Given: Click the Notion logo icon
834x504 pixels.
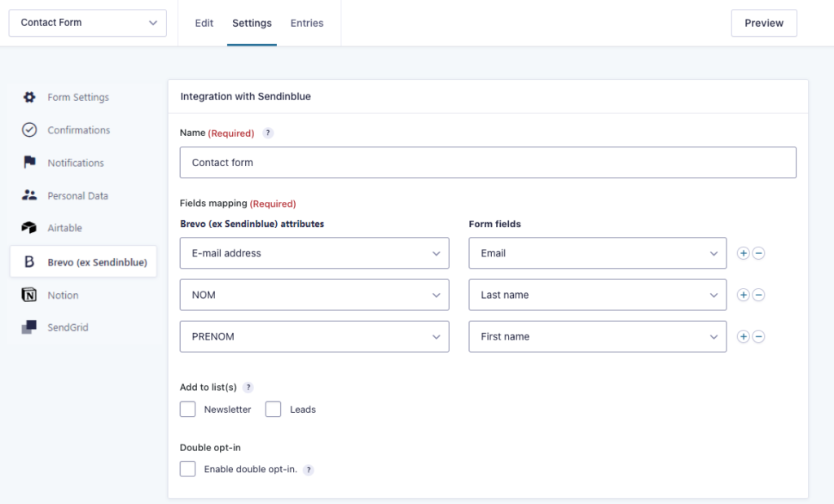Looking at the screenshot, I should tap(29, 295).
